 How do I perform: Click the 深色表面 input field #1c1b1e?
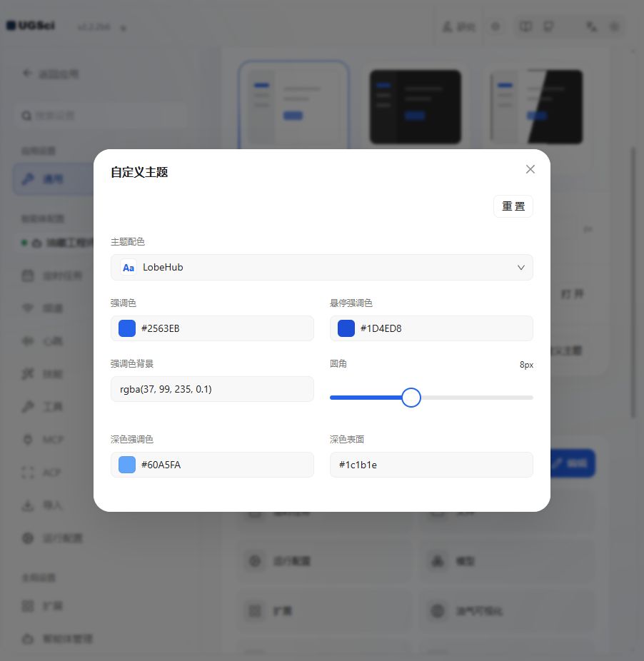click(x=431, y=465)
